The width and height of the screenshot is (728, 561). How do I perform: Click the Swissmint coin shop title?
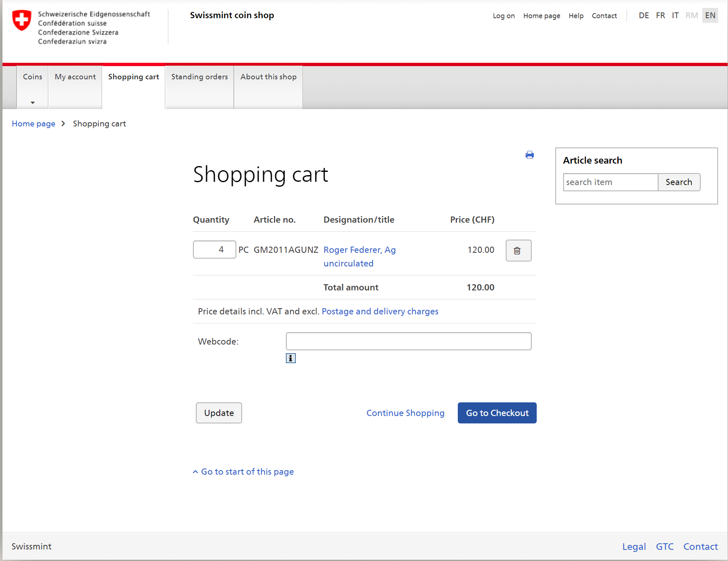232,15
